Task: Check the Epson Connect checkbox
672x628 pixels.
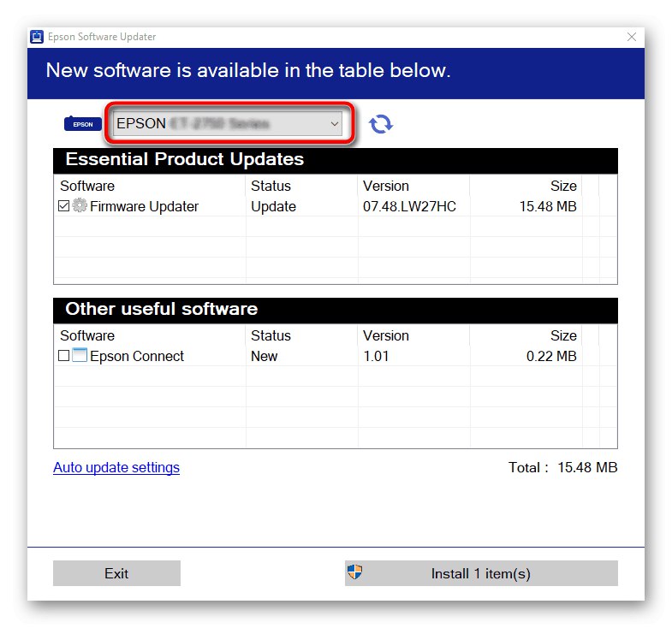Action: pos(63,356)
